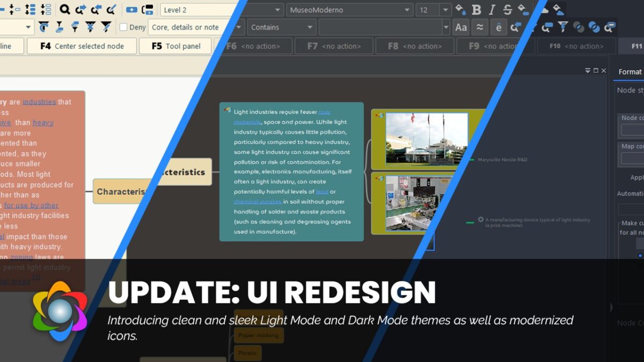Select the Characteristics node in dark map

coord(181,172)
